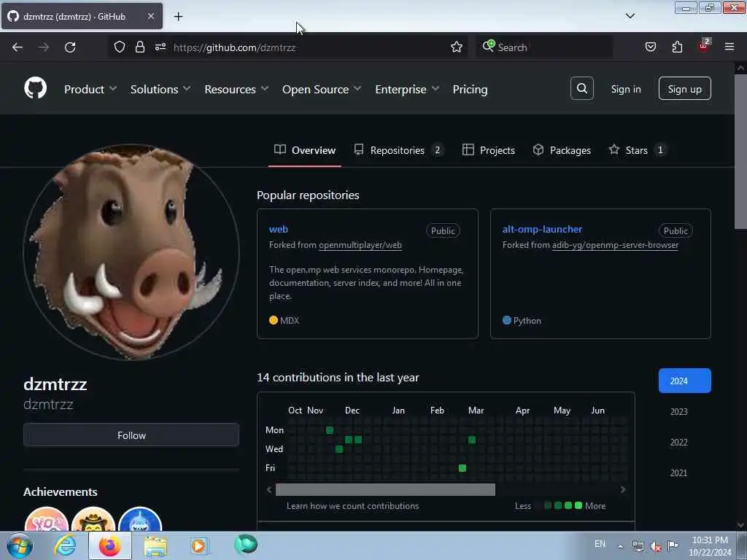Screen dimensions: 747x560
Task: Open the Achievements heading link
Action: pyautogui.click(x=61, y=491)
